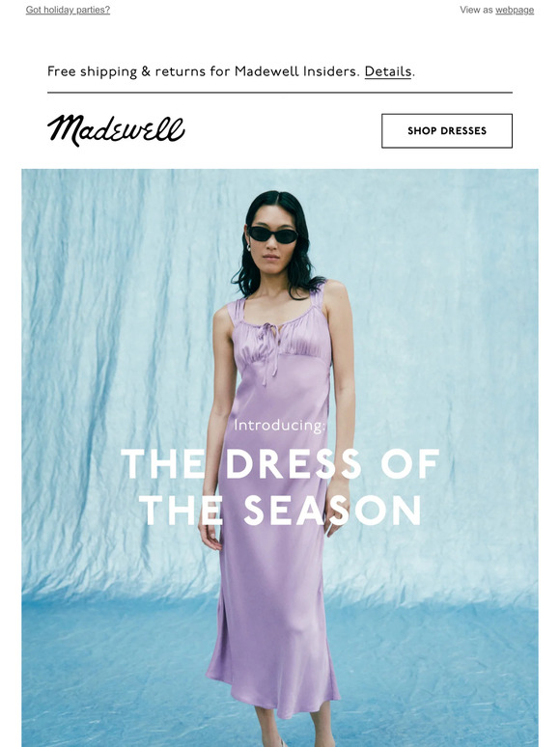Click the Madewell script logo
Viewport: 560px width, 747px height.
point(116,130)
